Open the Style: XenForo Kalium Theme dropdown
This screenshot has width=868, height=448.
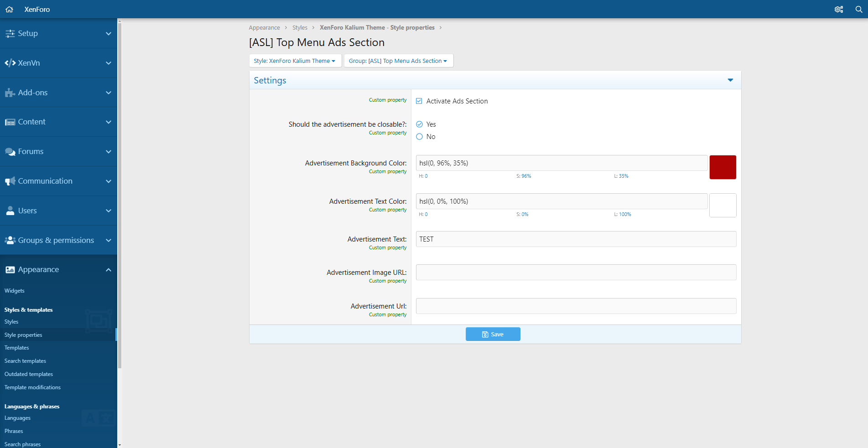click(295, 61)
